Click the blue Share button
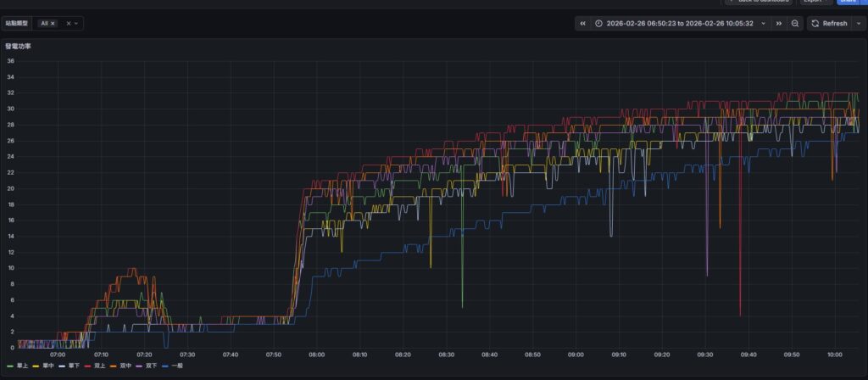The height and width of the screenshot is (380, 868). pos(847,2)
